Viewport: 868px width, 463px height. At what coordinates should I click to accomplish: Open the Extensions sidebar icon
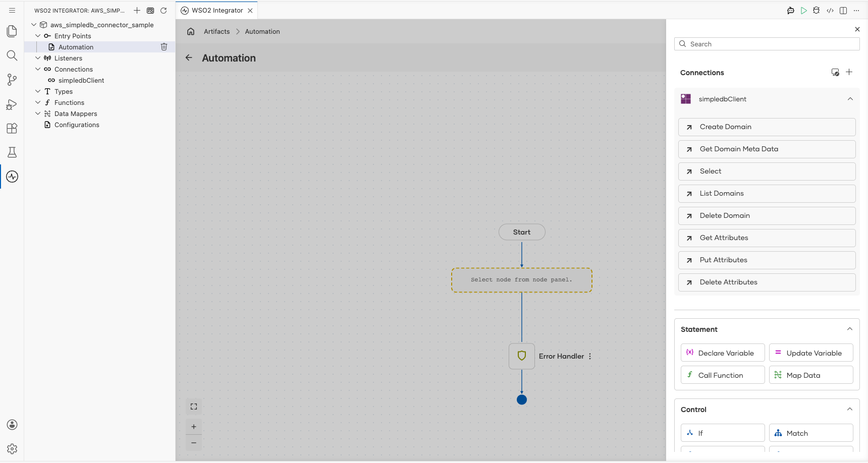[12, 128]
